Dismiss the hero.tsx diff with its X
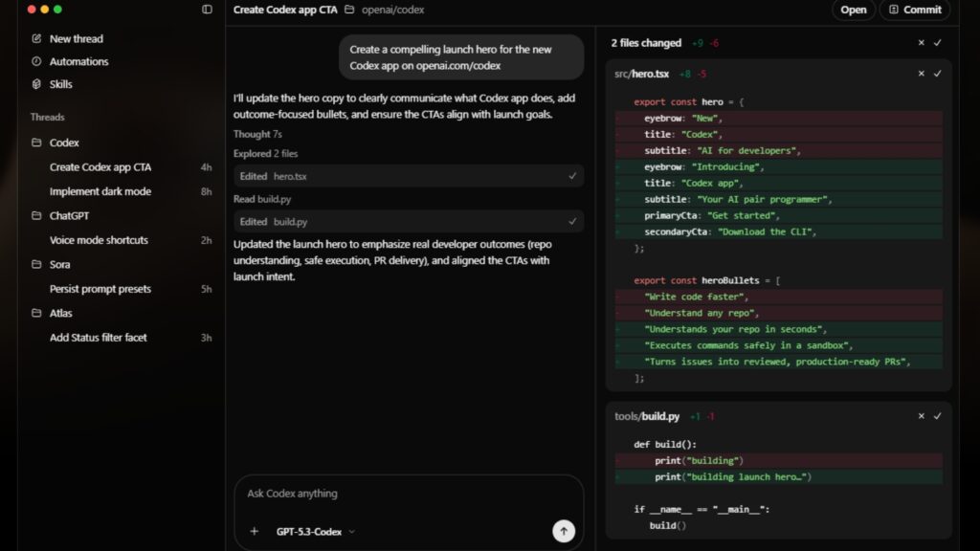 pyautogui.click(x=920, y=73)
